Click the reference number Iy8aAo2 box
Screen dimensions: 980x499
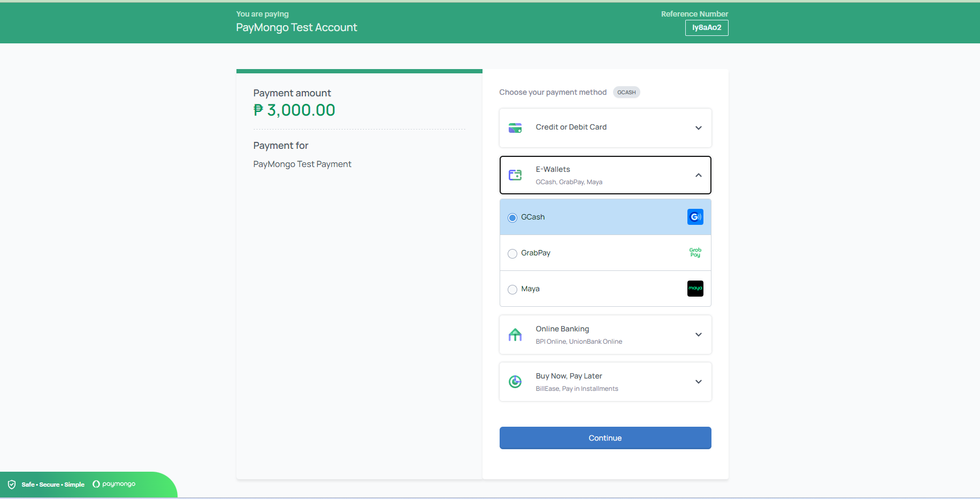click(x=707, y=27)
